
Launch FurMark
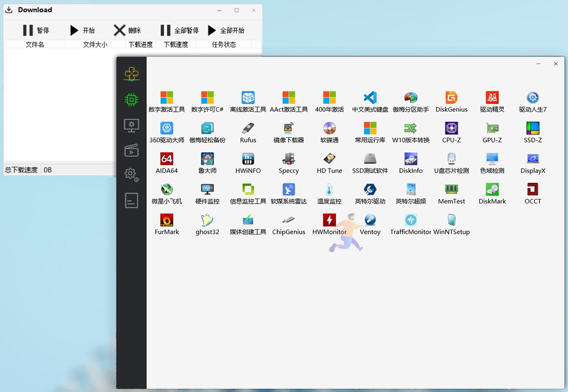pos(167,225)
